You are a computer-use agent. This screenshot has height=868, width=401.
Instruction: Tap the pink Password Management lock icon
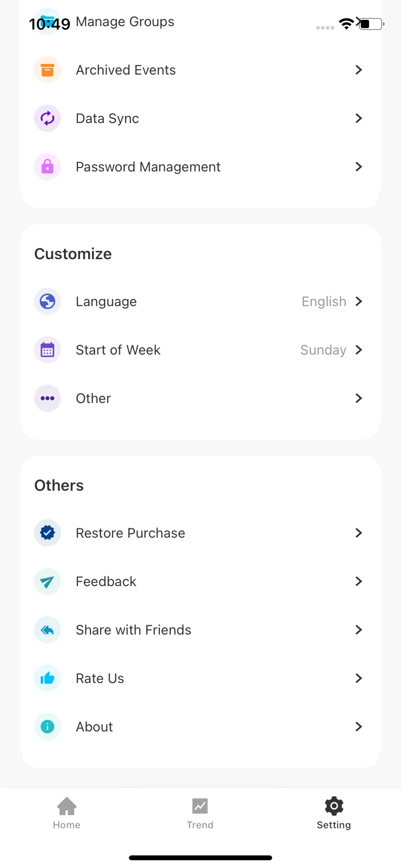coord(47,167)
